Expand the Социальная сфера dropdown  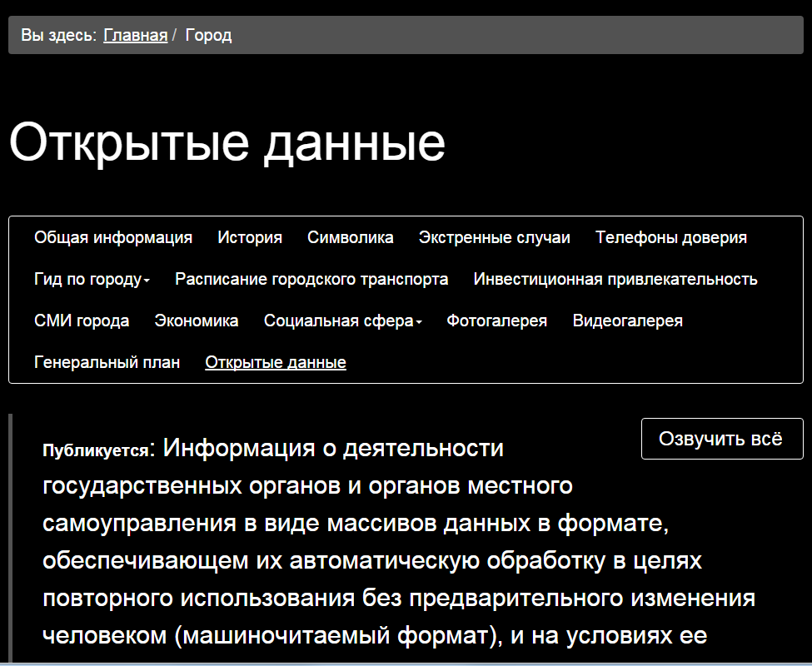342,321
